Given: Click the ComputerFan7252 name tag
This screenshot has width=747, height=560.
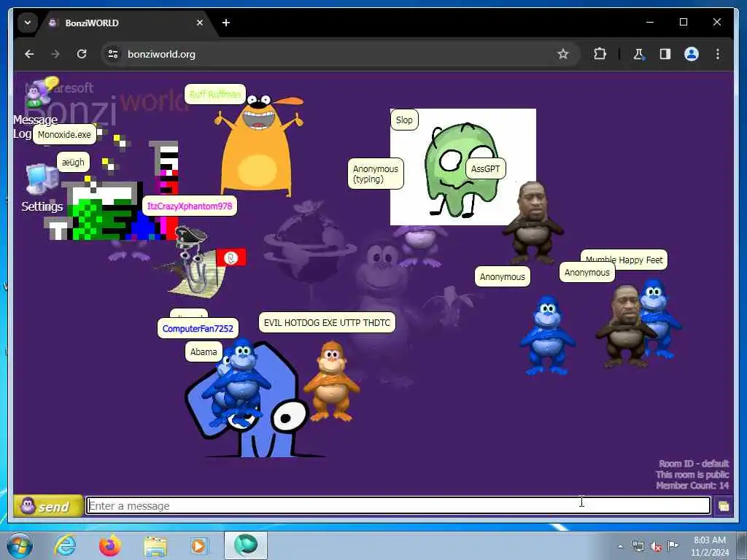Looking at the screenshot, I should click(x=198, y=329).
